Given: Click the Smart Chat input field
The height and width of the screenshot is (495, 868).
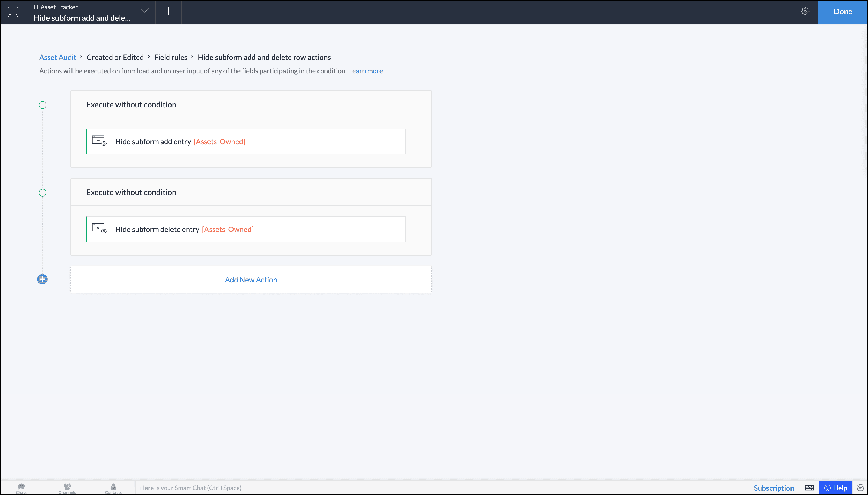Looking at the screenshot, I should click(272, 488).
